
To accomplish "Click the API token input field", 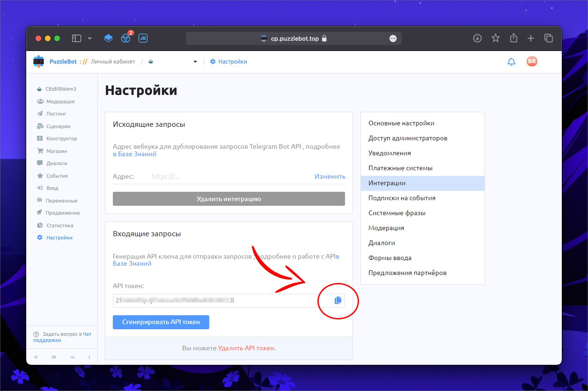I will coord(215,300).
